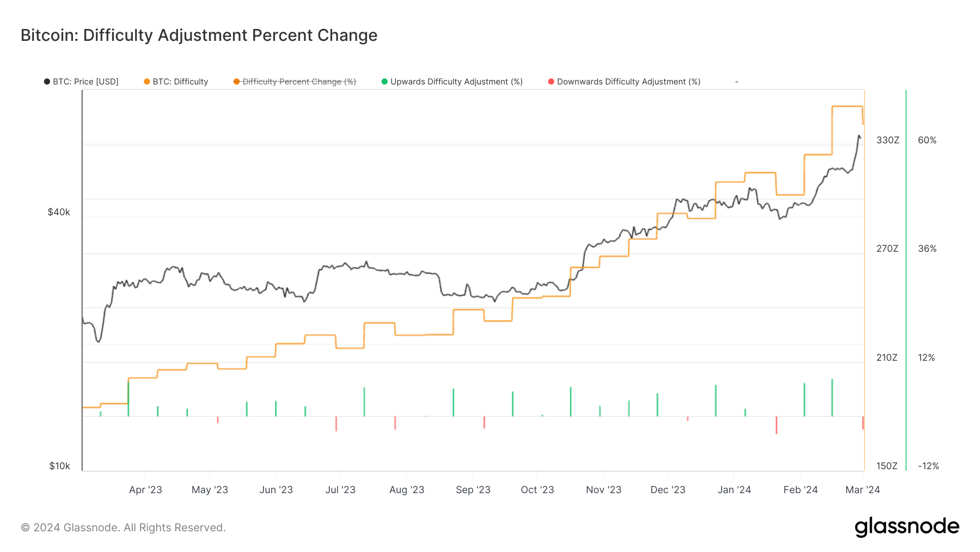
Task: Click the Jul '23 axis label
Action: pos(340,489)
